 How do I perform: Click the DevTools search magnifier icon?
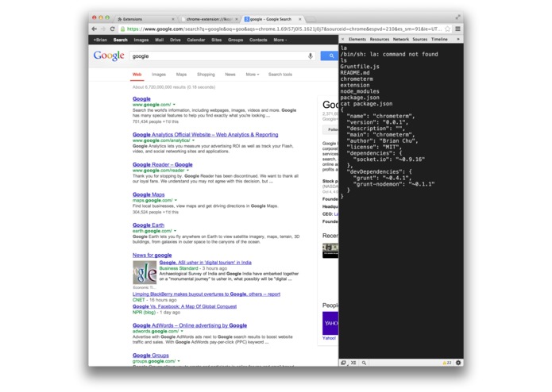[364, 363]
